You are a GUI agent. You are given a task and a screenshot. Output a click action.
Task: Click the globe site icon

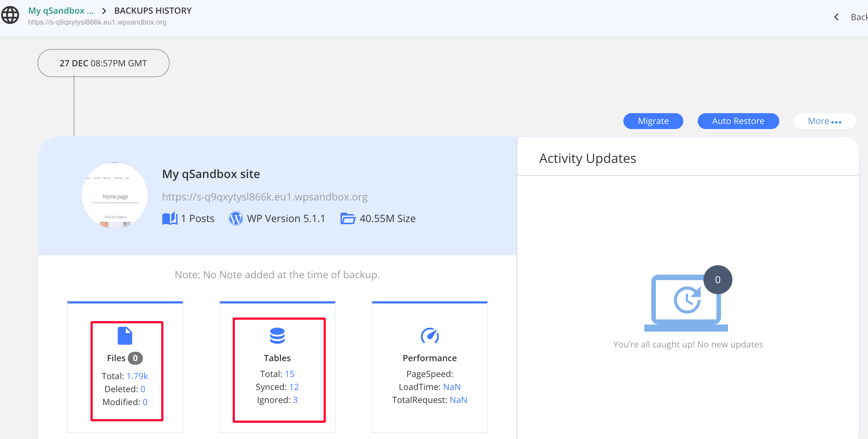click(x=10, y=15)
